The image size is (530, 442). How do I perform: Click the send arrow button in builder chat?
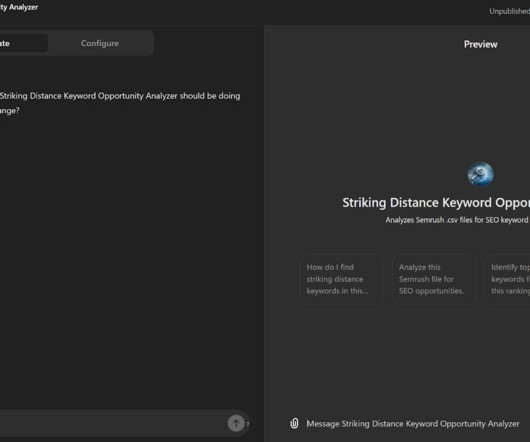pos(236,423)
